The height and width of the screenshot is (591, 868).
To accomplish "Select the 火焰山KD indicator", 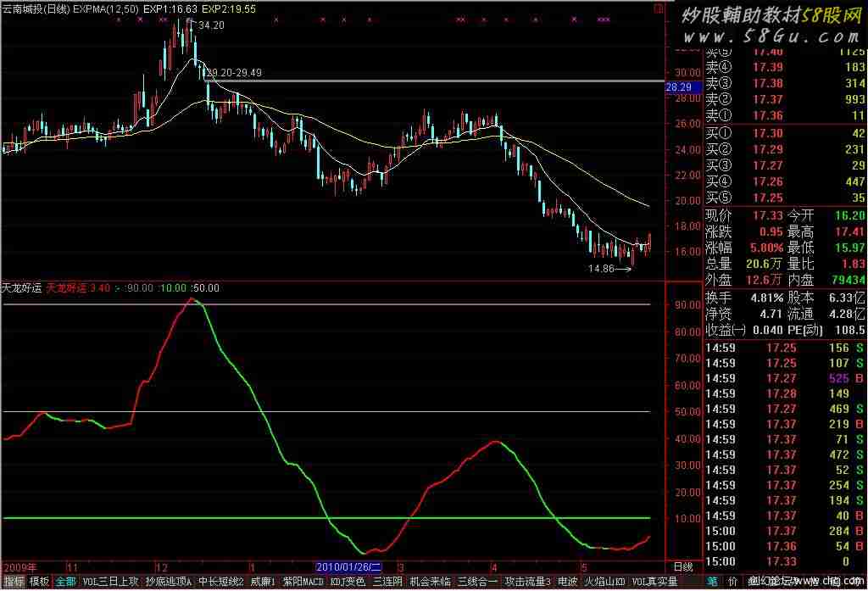I will point(605,582).
